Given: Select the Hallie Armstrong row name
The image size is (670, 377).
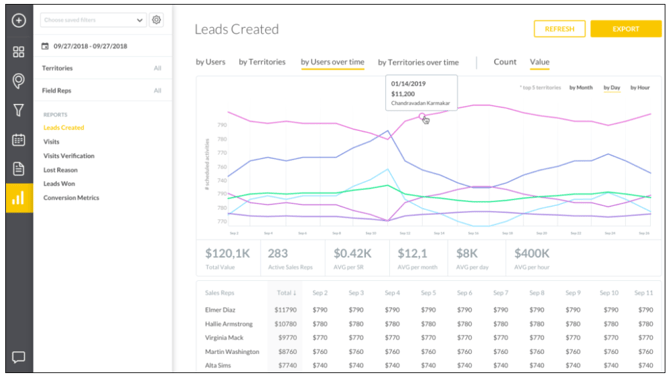Looking at the screenshot, I should point(229,324).
